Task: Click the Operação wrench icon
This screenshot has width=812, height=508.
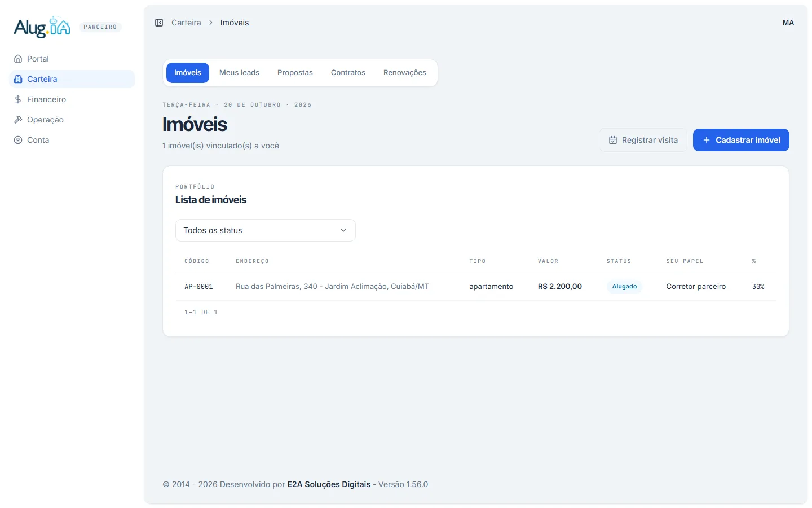Action: pyautogui.click(x=18, y=120)
